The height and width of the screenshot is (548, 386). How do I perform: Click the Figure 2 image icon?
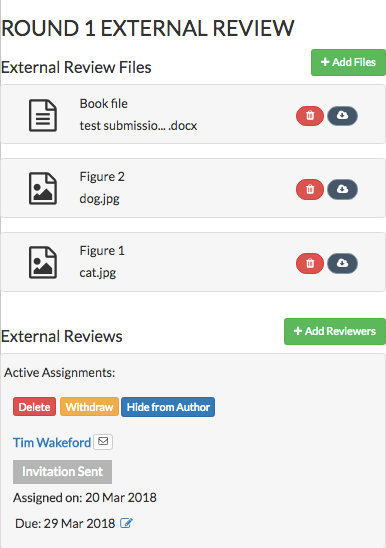tap(43, 188)
